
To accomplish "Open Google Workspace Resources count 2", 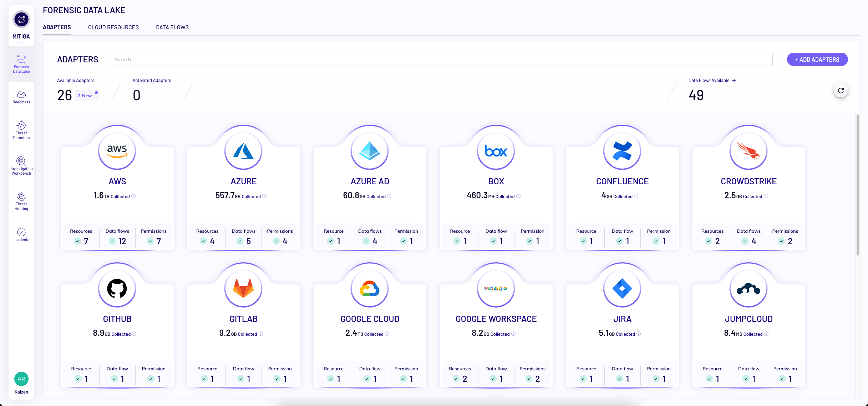I will tap(460, 374).
